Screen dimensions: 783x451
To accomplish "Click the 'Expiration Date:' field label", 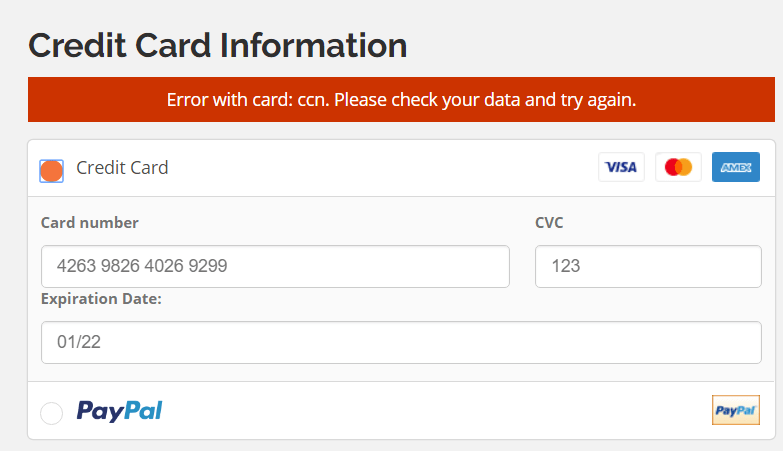I will [101, 299].
